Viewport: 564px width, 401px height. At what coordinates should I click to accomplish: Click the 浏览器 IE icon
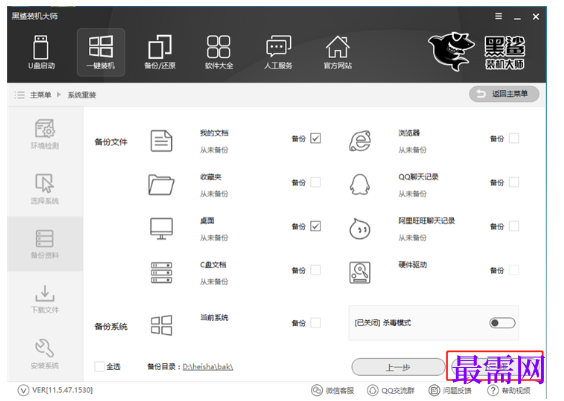tap(360, 141)
